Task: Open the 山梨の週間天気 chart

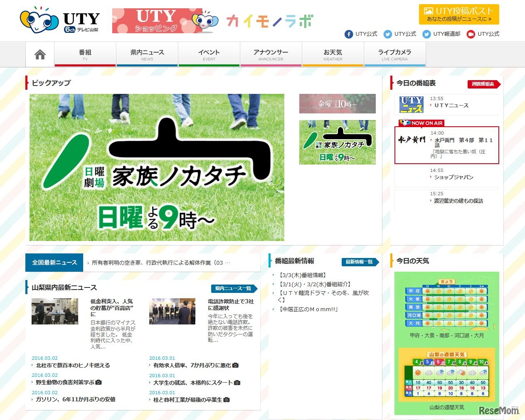Action: pyautogui.click(x=446, y=375)
